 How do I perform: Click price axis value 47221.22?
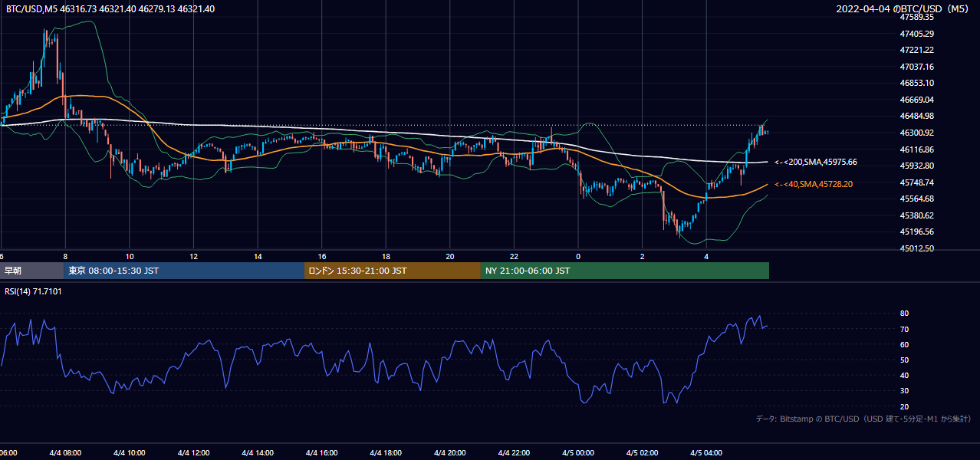point(916,50)
